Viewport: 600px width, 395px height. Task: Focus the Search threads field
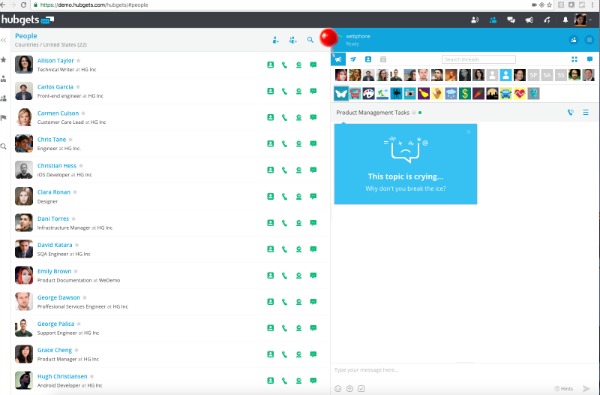479,59
